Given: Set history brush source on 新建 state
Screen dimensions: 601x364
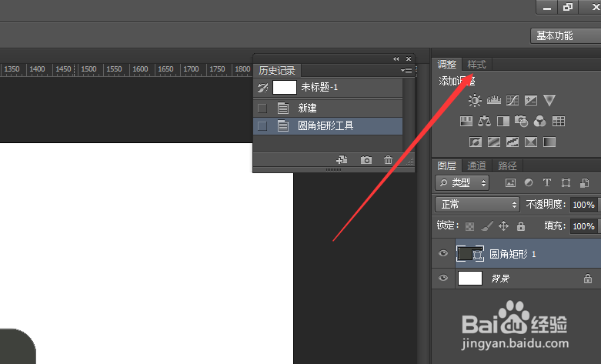Looking at the screenshot, I should coord(262,109).
